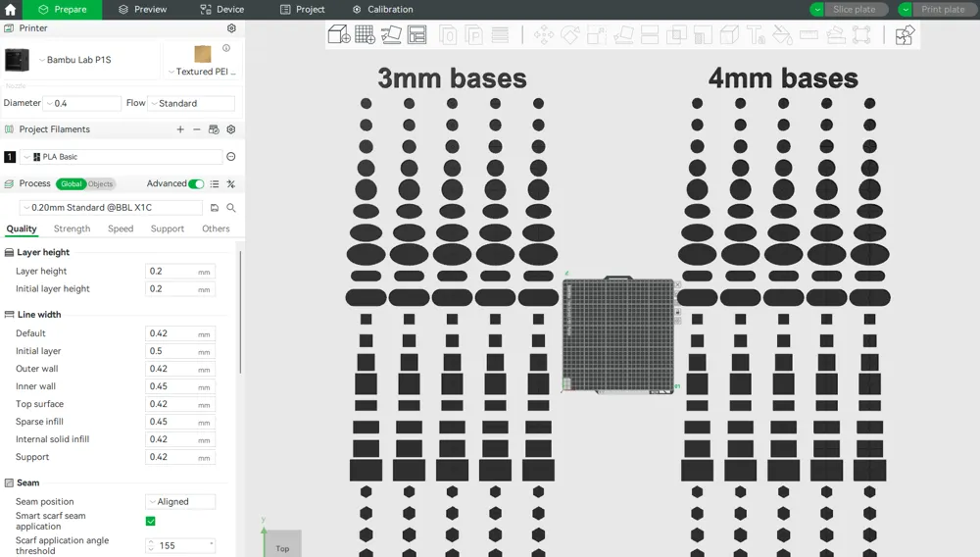
Task: Click the Layer height input field
Action: click(171, 272)
